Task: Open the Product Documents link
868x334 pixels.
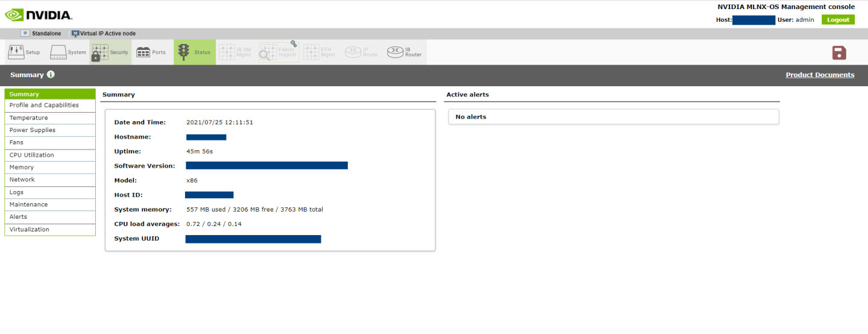Action: click(x=820, y=75)
